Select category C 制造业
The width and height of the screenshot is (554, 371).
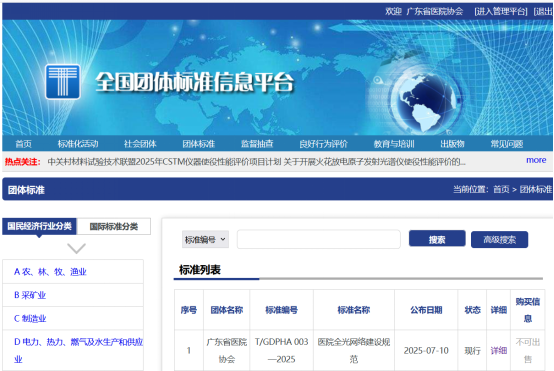click(x=30, y=318)
